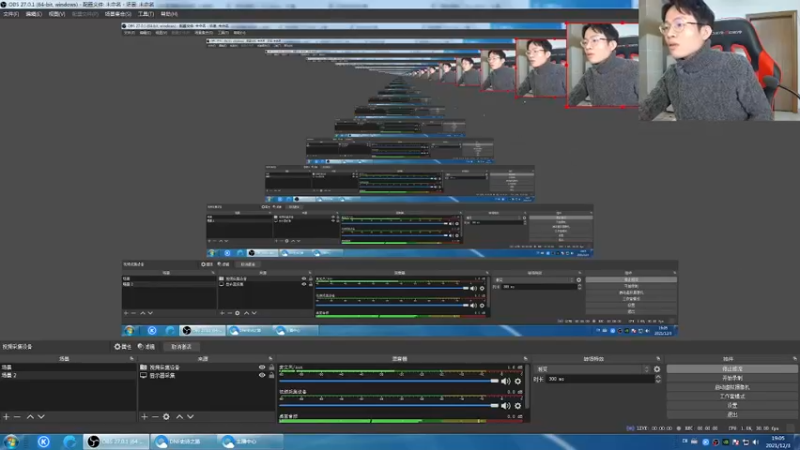Toggle lock on 视频采集设备 source
The height and width of the screenshot is (450, 800).
tap(271, 367)
